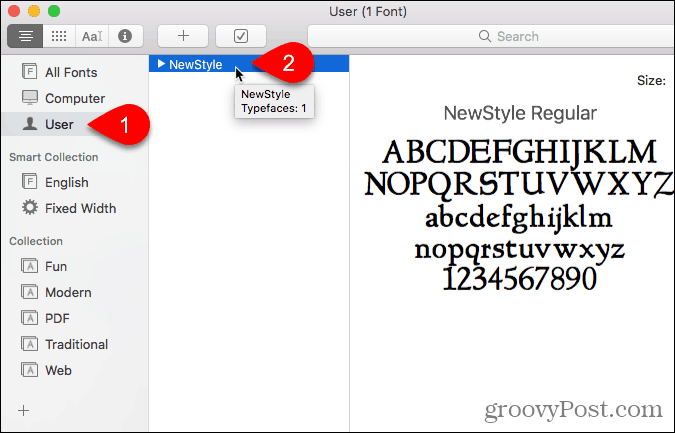The height and width of the screenshot is (433, 675).
Task: Click the uppercase alphabet sample text
Action: point(519,168)
